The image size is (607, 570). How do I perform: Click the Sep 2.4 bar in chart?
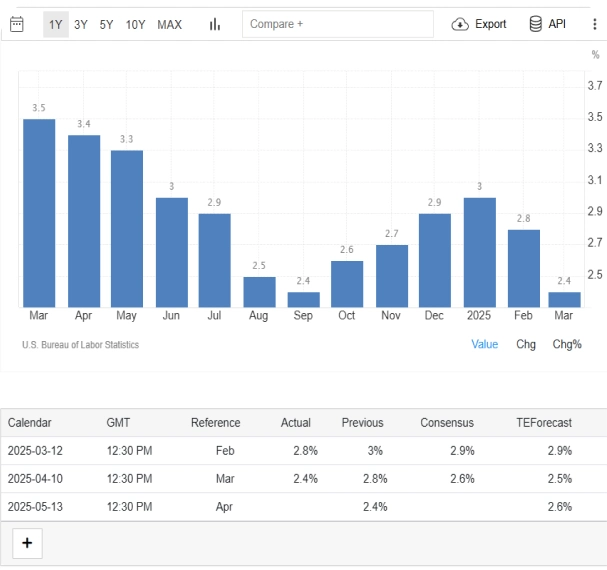pos(303,299)
